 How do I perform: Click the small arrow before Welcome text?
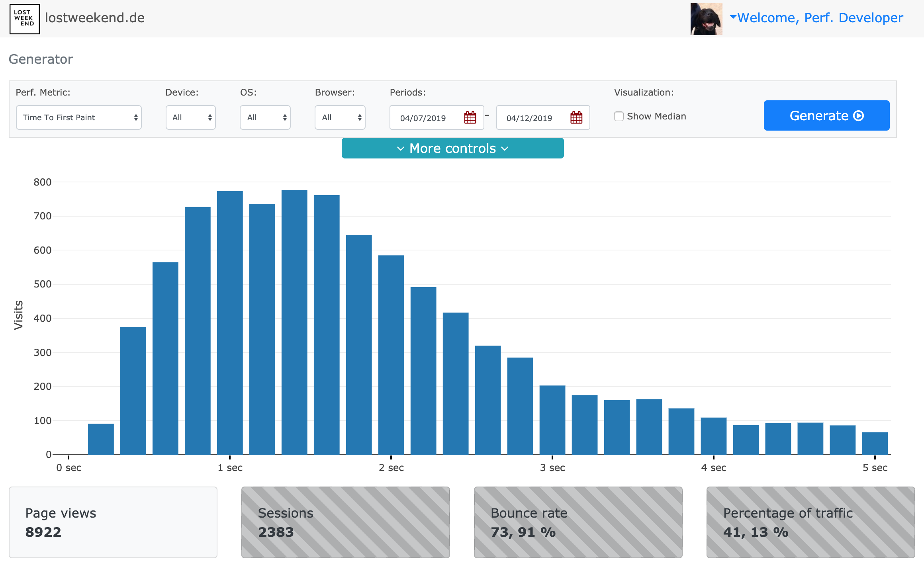point(733,17)
